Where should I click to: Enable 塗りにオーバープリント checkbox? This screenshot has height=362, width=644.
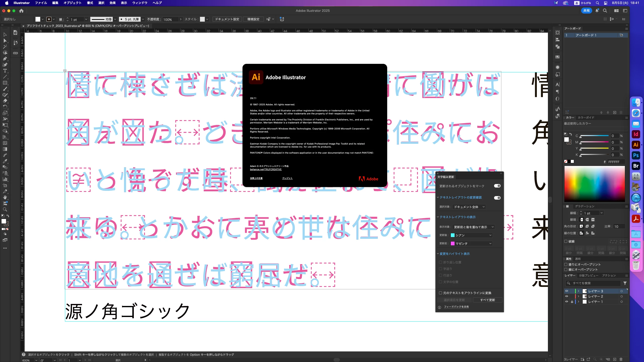(x=566, y=264)
